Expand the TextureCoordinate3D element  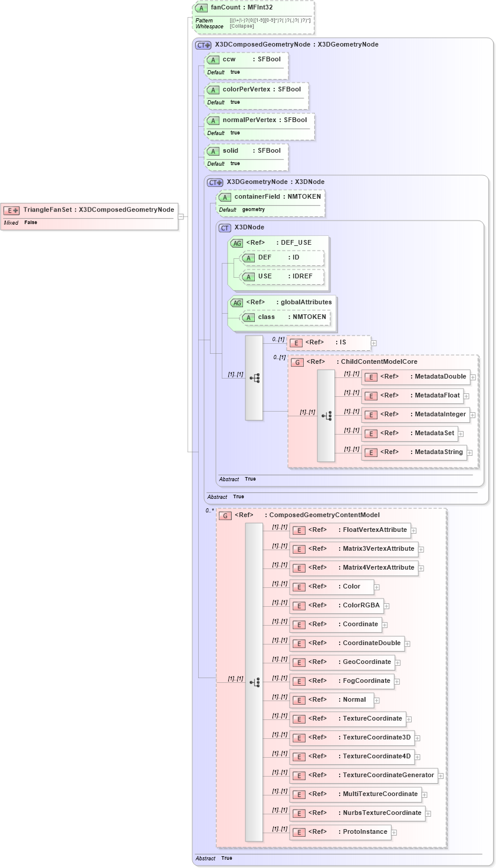click(x=418, y=738)
